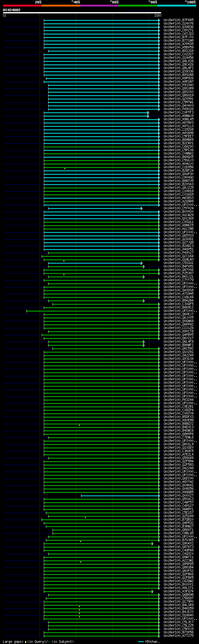The image size is (199, 644).
Task: Select hit label UniRef100_B4FKM1
Action: pyautogui.click(x=178, y=266)
